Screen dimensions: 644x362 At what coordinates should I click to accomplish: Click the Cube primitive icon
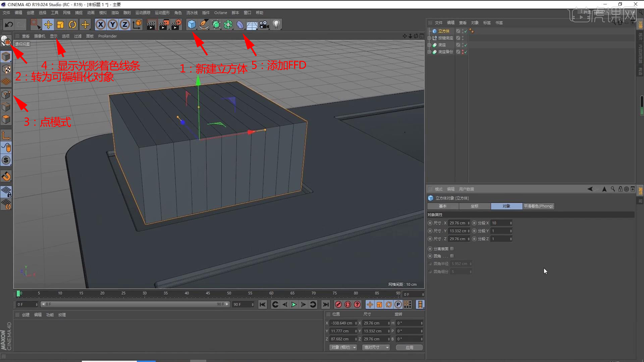tap(192, 24)
